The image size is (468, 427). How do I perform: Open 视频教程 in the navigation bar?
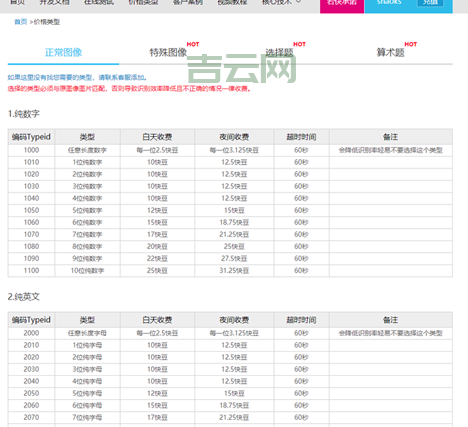tap(232, 2)
